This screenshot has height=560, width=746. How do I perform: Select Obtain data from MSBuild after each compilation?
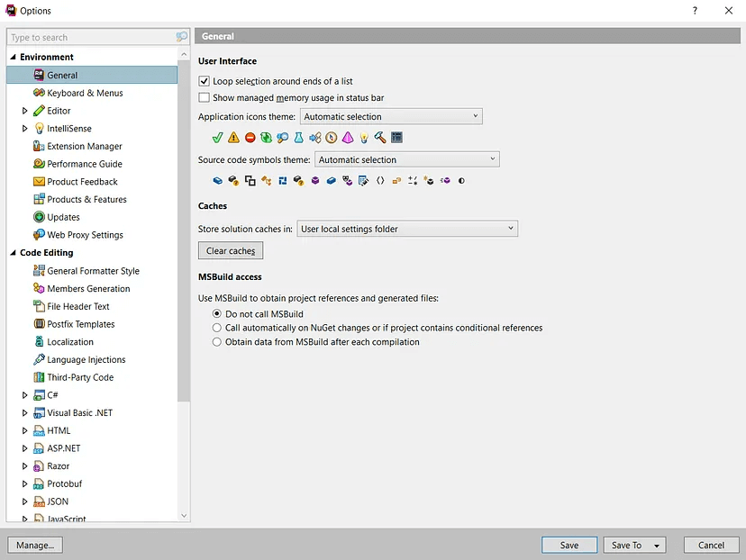click(x=216, y=342)
